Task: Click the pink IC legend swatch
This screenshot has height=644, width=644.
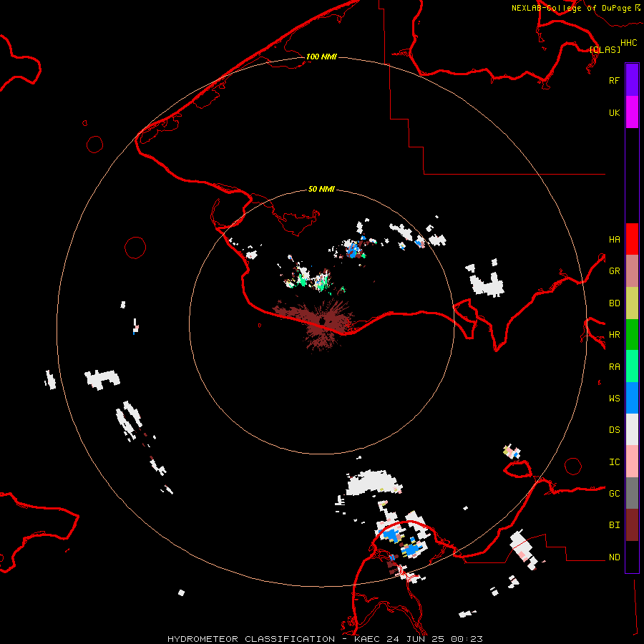Action: pos(632,462)
